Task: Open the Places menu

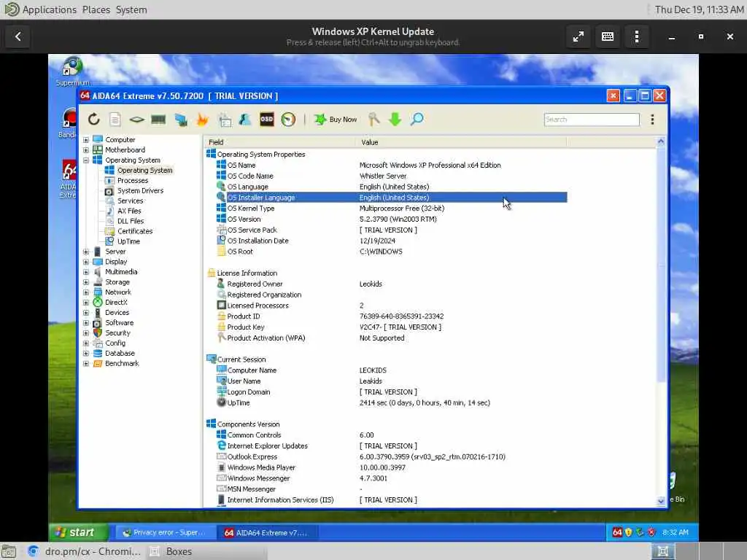Action: pyautogui.click(x=96, y=9)
